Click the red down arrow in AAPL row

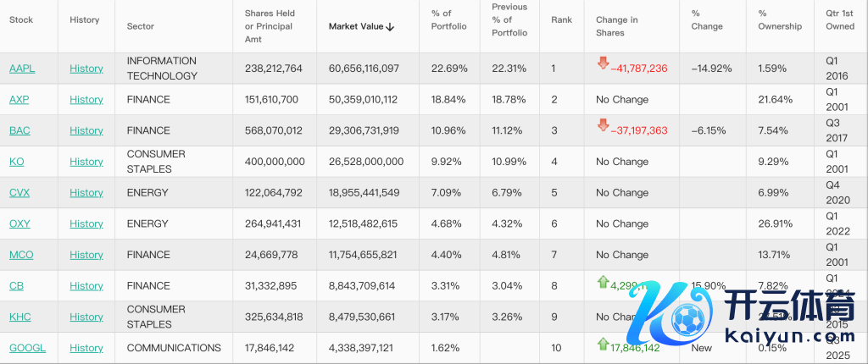click(603, 63)
